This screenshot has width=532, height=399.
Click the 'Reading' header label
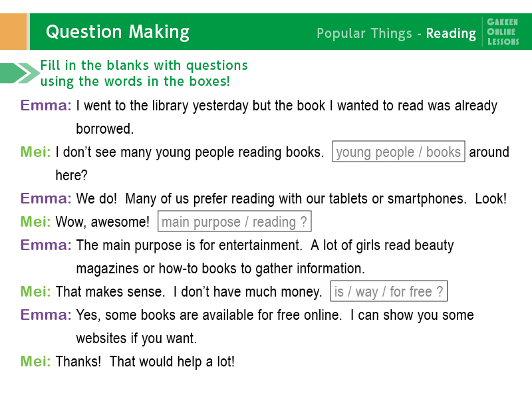(x=451, y=33)
